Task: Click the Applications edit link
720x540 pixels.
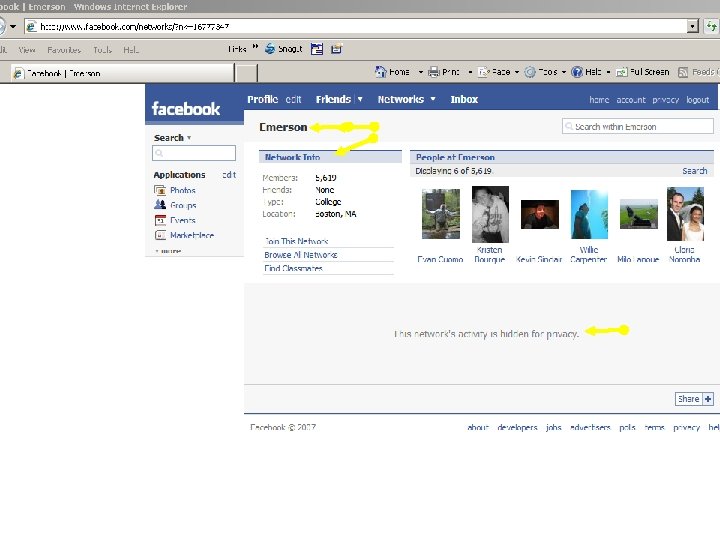Action: [229, 175]
